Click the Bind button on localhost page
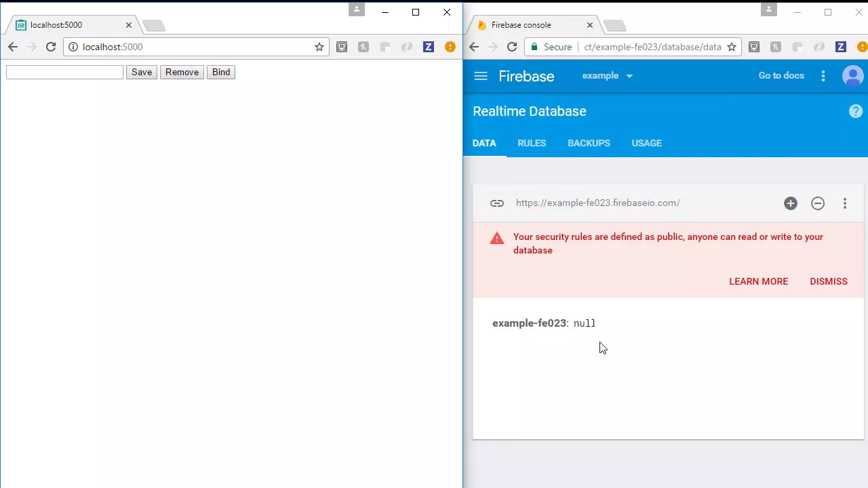This screenshot has height=488, width=868. tap(221, 72)
